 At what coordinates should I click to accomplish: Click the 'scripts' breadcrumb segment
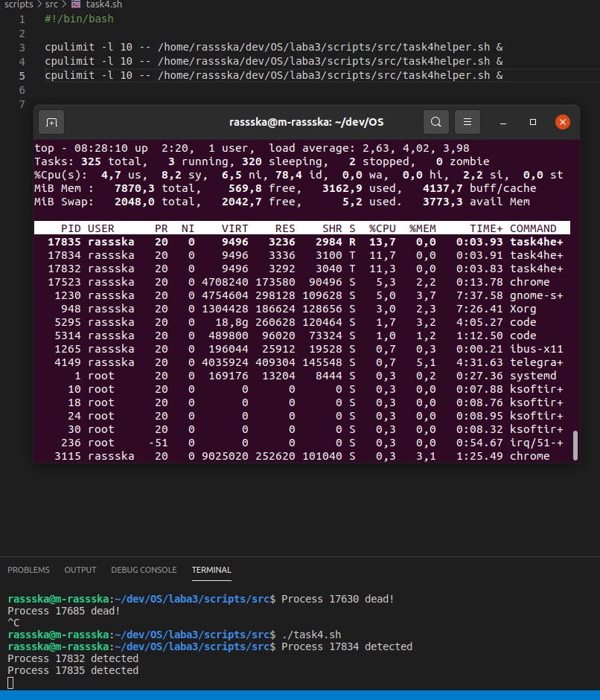tap(19, 4)
